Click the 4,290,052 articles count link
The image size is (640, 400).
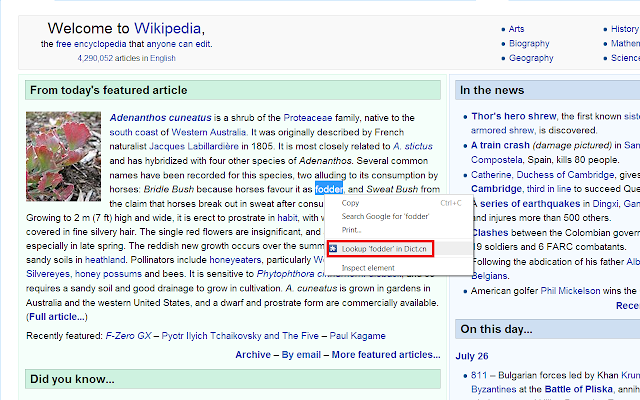click(95, 58)
